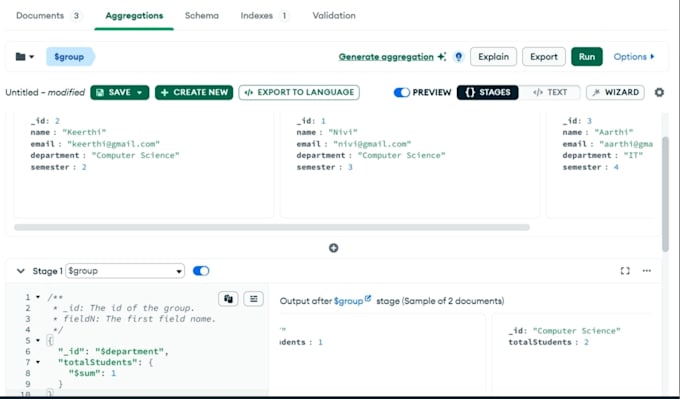
Task: Expand the Options panel
Action: click(x=634, y=57)
